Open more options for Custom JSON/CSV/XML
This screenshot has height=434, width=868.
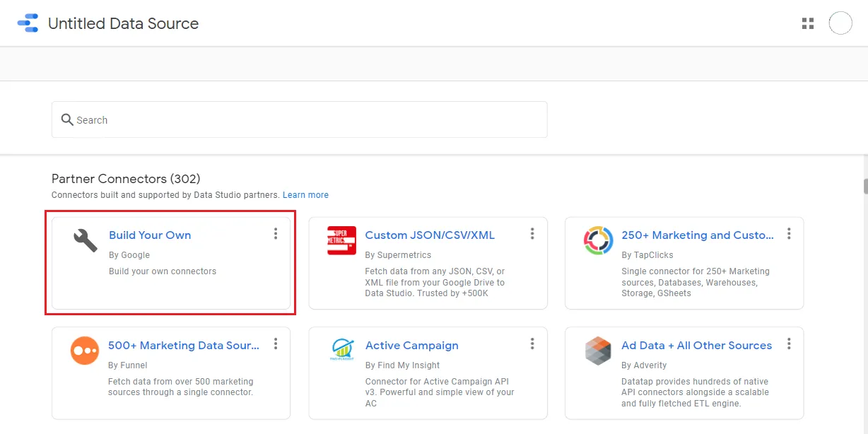tap(532, 234)
